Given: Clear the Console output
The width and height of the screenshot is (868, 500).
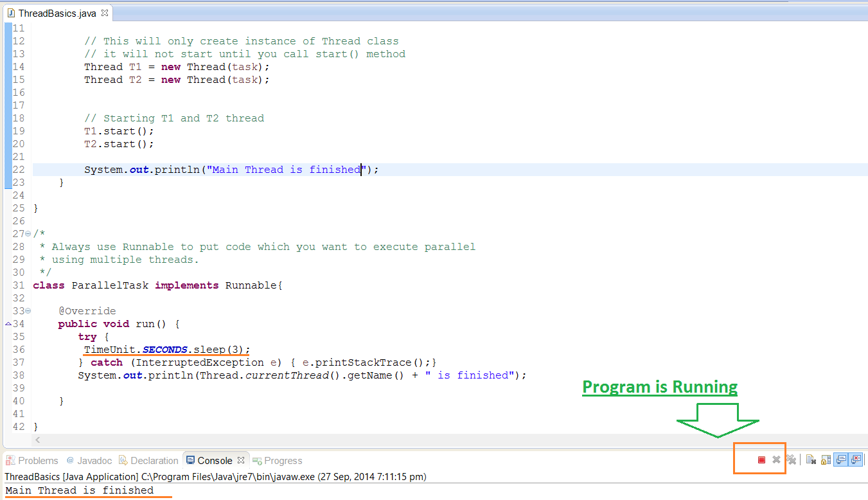Looking at the screenshot, I should (x=811, y=460).
